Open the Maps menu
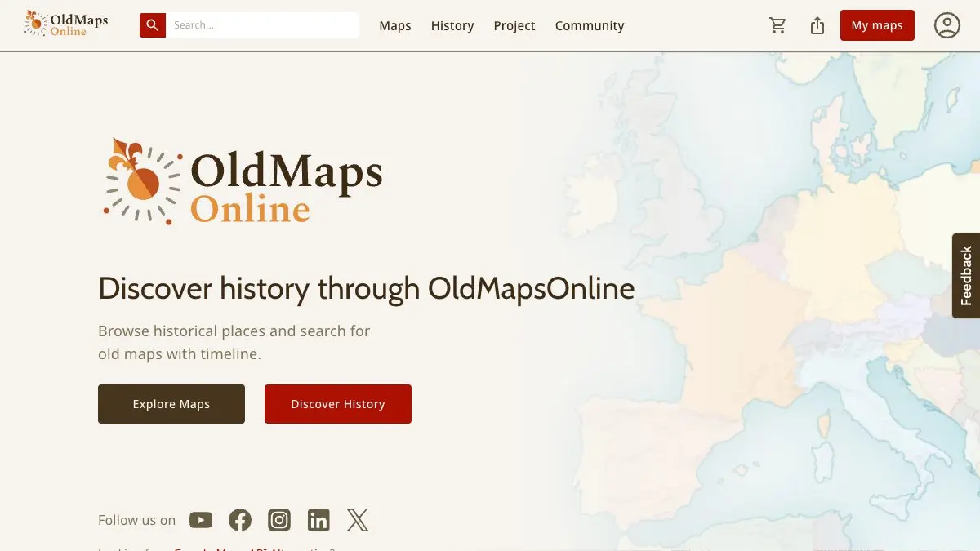Image resolution: width=980 pixels, height=551 pixels. [395, 26]
